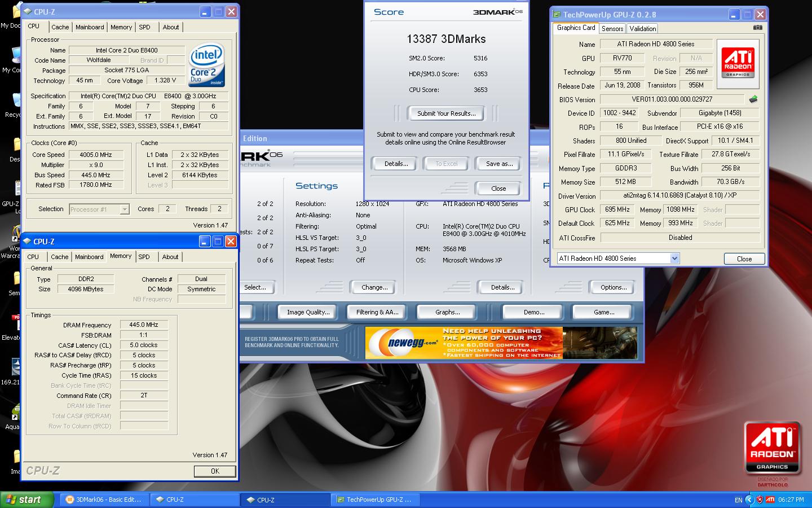Open About tab in lower CPU-Z window
The image size is (812, 508).
click(x=170, y=257)
